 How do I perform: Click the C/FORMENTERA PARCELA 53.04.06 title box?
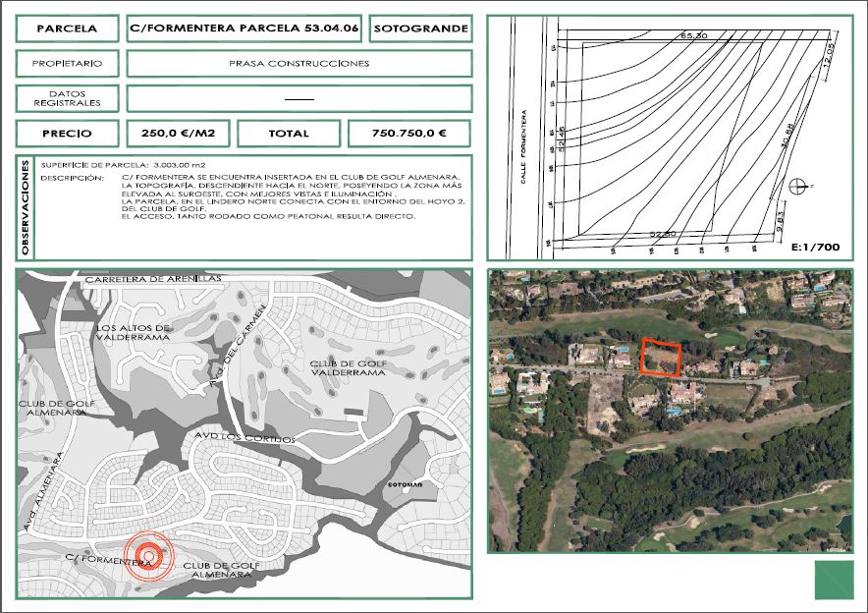pos(244,29)
